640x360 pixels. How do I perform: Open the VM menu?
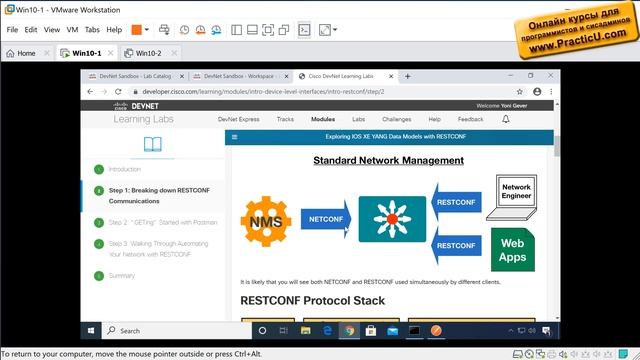72,30
